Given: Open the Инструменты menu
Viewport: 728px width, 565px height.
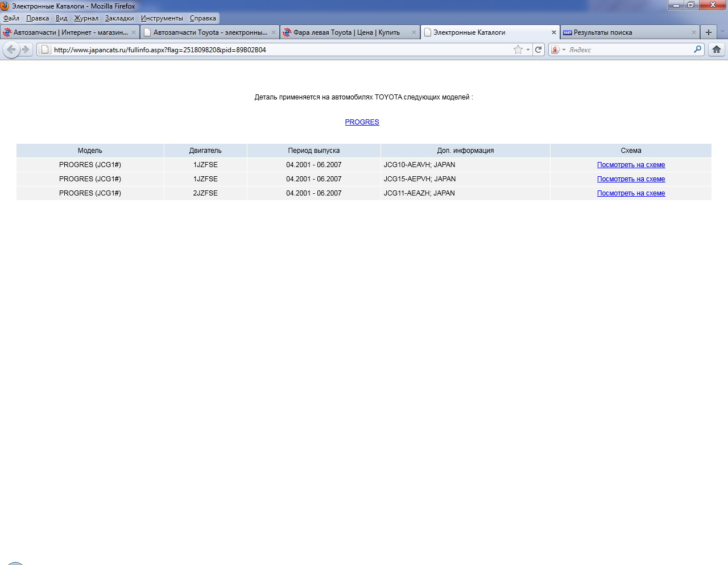Looking at the screenshot, I should pos(162,18).
